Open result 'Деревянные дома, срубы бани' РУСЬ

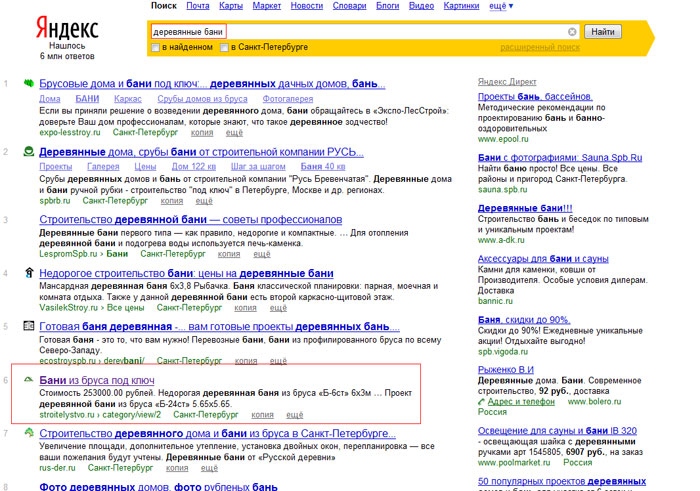[201, 152]
